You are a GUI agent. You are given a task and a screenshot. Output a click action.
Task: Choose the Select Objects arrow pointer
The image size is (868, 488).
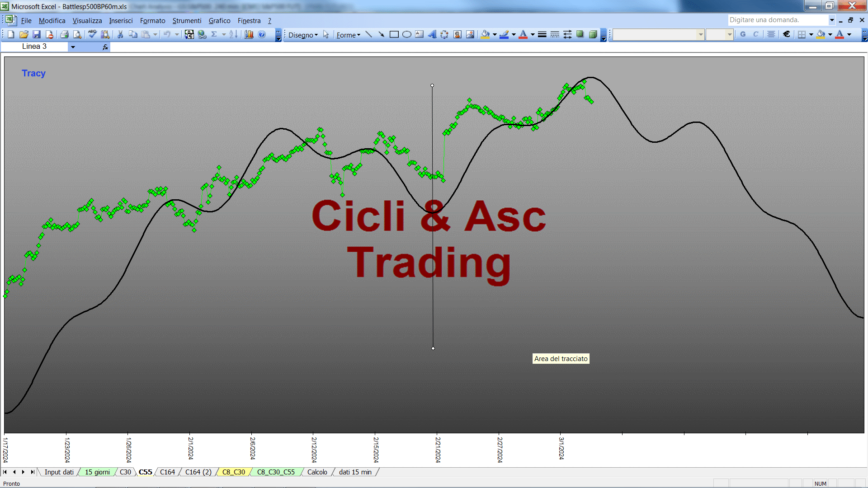coord(326,35)
